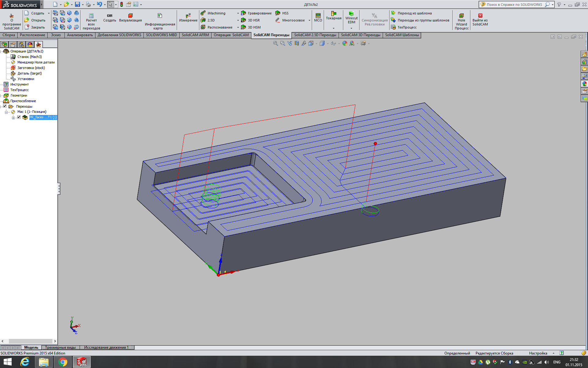The width and height of the screenshot is (588, 368).
Task: Select Заготовка (stock) tree item
Action: coord(31,68)
